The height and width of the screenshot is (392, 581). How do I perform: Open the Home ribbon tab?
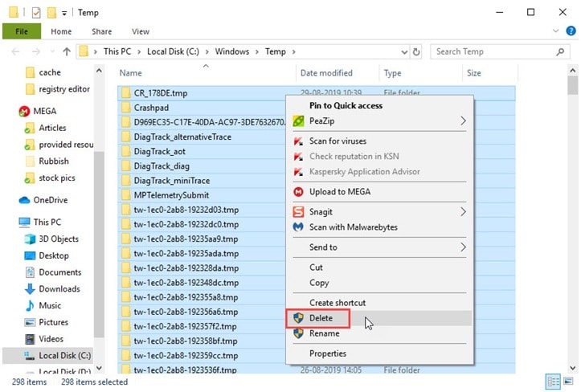[61, 31]
